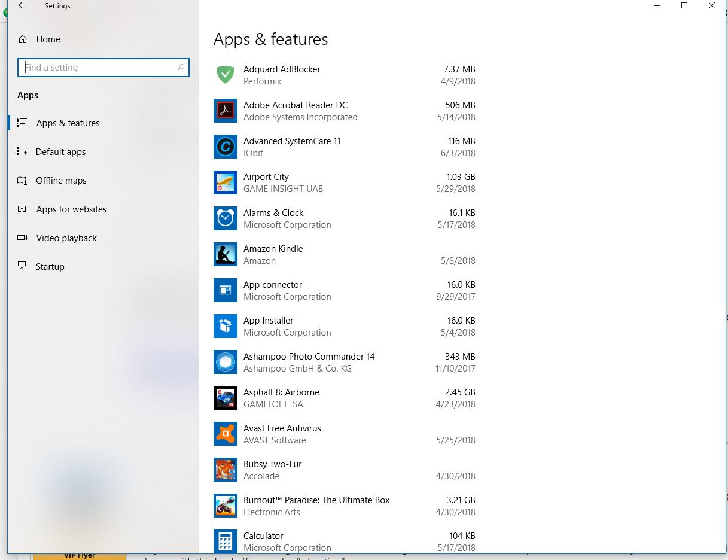Click the Asphalt 8: Airborne icon
Image resolution: width=728 pixels, height=560 pixels.
tap(226, 398)
